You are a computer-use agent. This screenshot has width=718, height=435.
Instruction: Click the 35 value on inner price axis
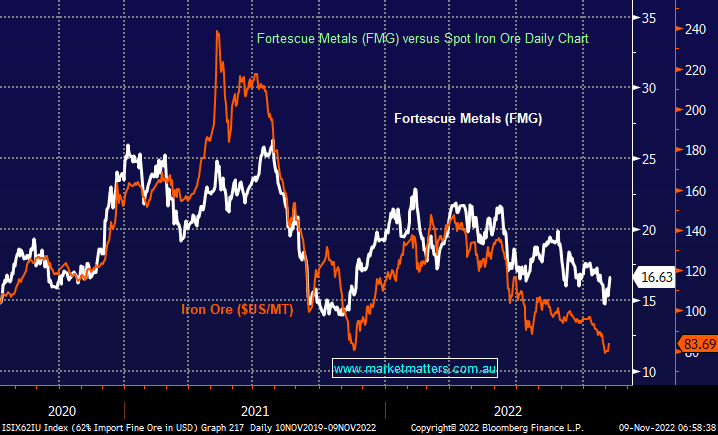coord(649,18)
